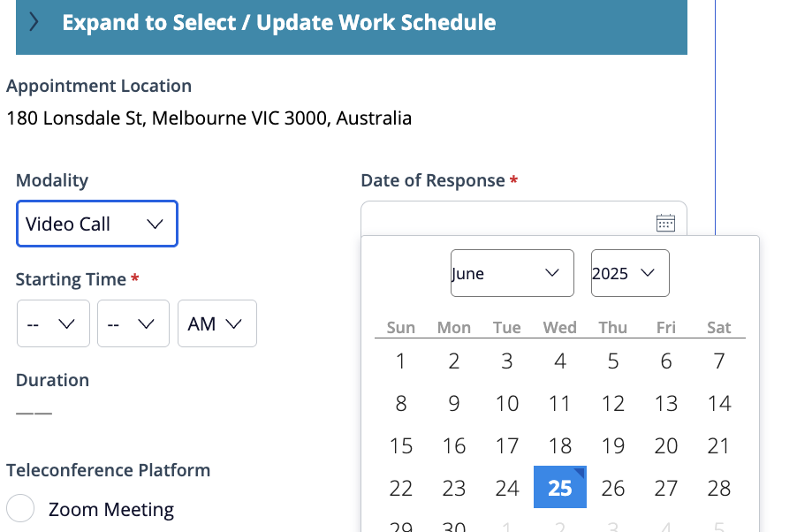
Task: Click the Sun weekday header in the calendar
Action: [x=400, y=327]
